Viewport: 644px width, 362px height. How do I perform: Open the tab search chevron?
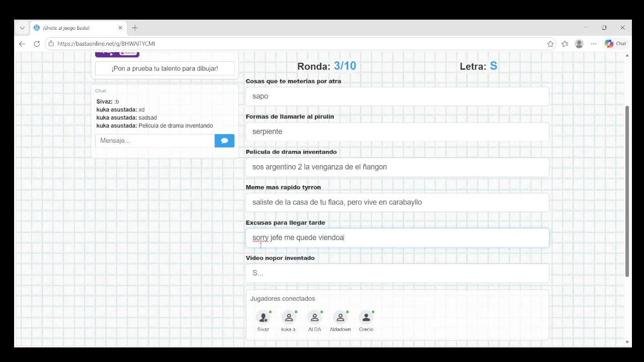tap(22, 28)
